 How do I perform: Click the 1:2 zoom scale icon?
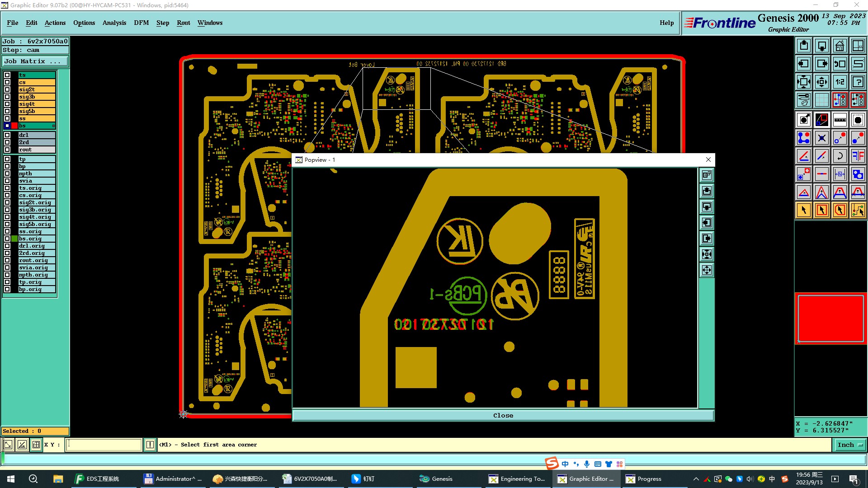(840, 82)
